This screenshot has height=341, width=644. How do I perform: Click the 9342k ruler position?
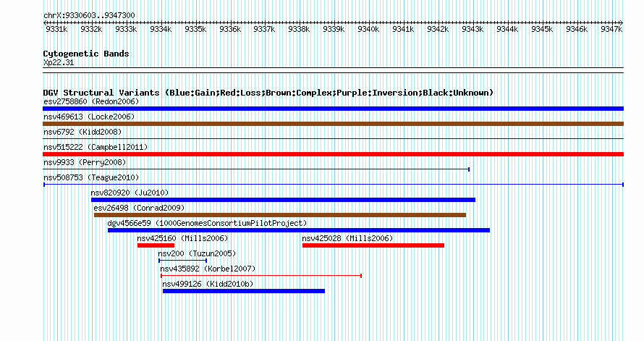pos(438,29)
